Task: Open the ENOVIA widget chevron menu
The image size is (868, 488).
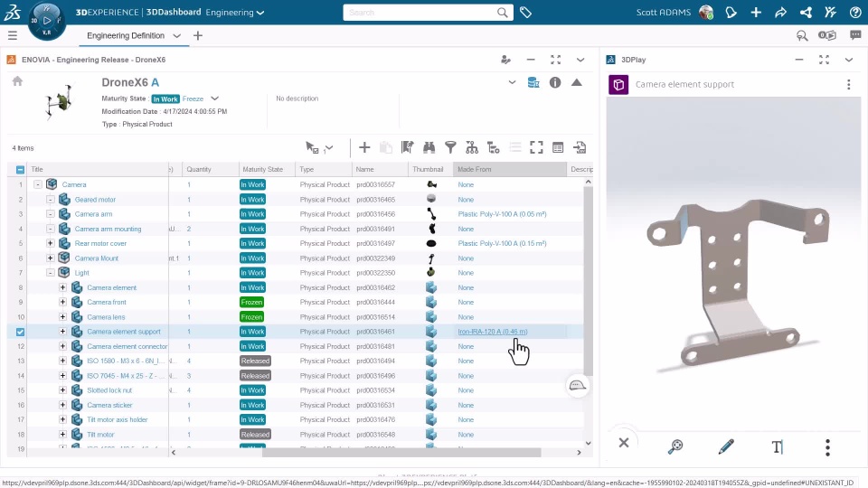Action: (x=580, y=60)
